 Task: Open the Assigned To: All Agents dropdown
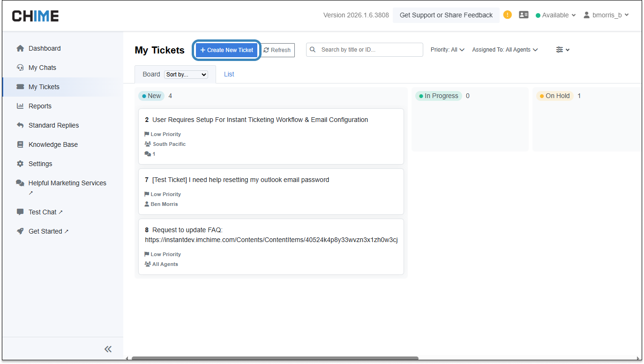tap(504, 49)
